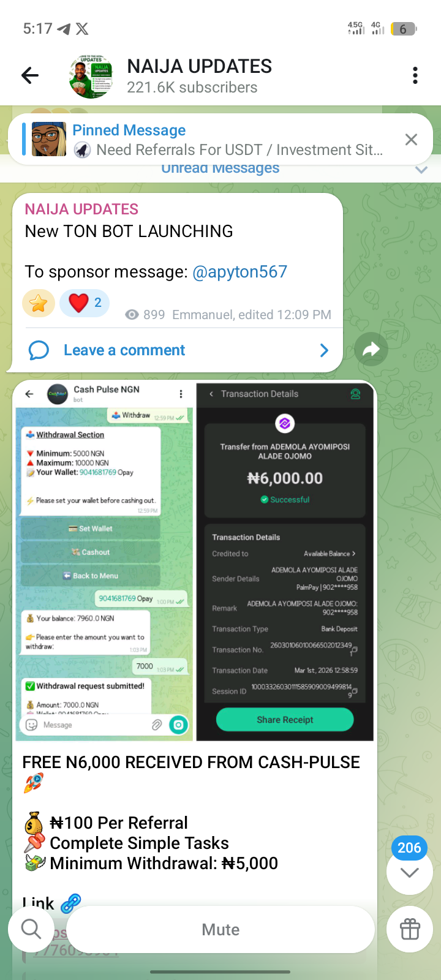Image resolution: width=441 pixels, height=980 pixels.
Task: Click the comment speech bubble icon
Action: 39,350
